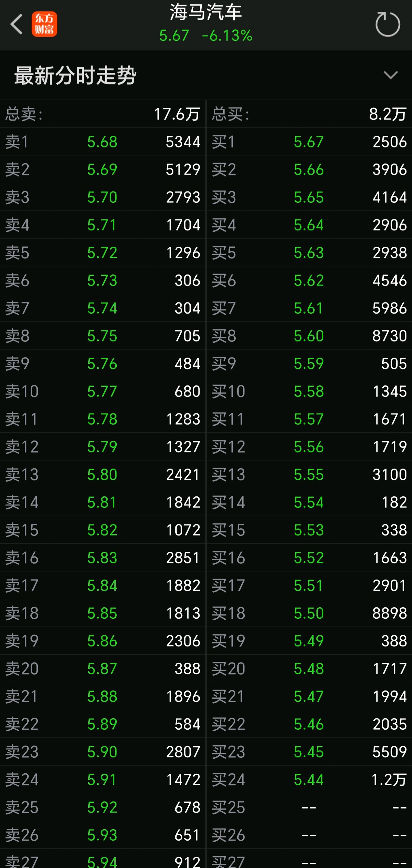Tap the 卖23 volume 2807

[183, 752]
